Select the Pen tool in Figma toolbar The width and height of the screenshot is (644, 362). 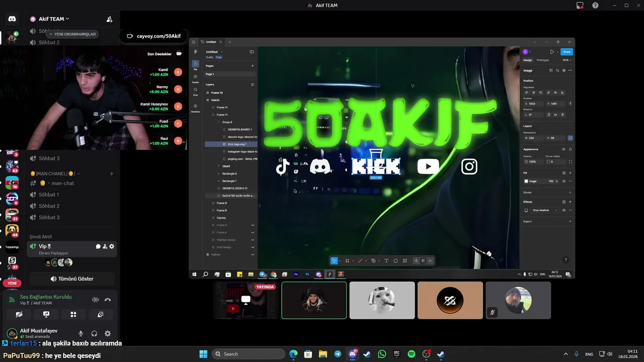(x=373, y=260)
